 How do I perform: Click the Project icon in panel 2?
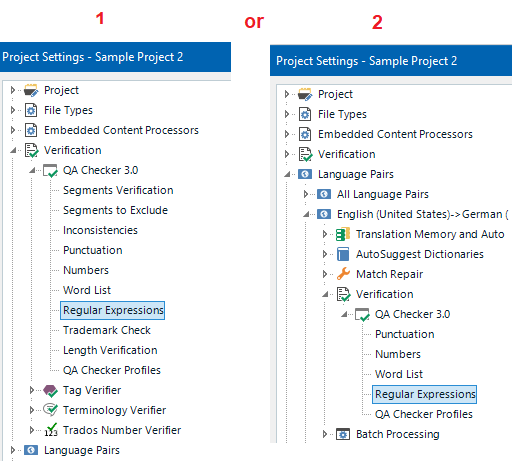tap(305, 94)
